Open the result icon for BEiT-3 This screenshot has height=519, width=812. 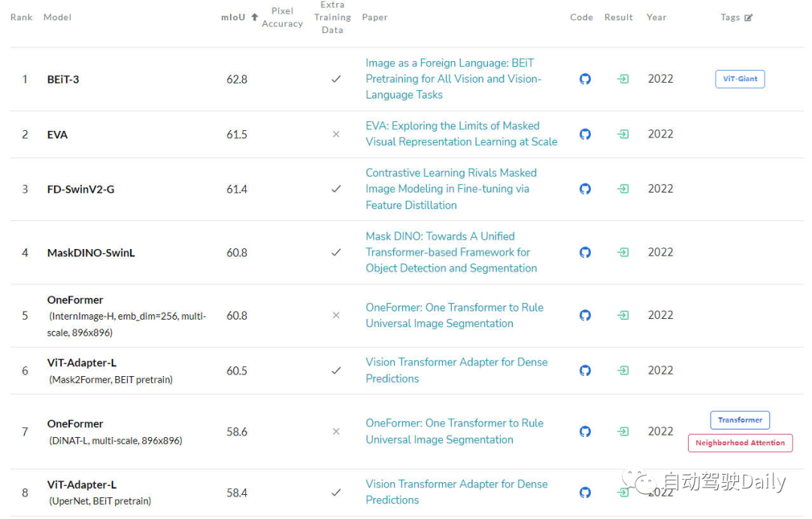(623, 79)
